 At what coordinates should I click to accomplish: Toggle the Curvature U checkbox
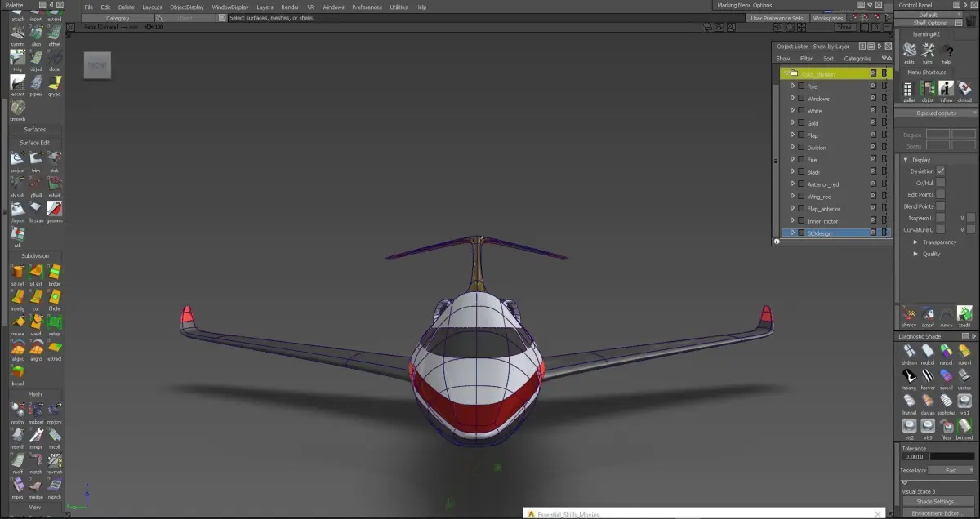click(x=940, y=229)
